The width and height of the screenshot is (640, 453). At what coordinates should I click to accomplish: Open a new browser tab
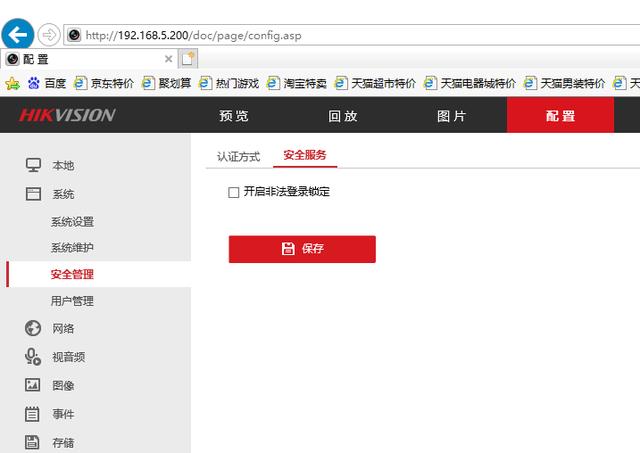coord(188,59)
